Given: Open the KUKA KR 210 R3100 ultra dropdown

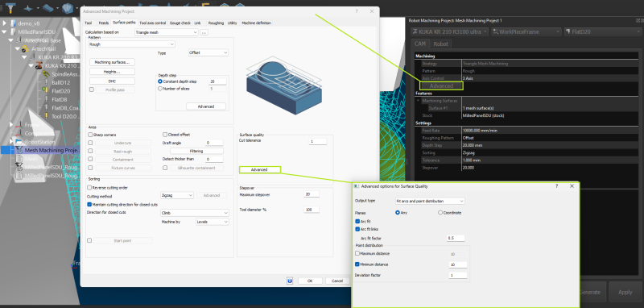Looking at the screenshot, I should click(450, 31).
